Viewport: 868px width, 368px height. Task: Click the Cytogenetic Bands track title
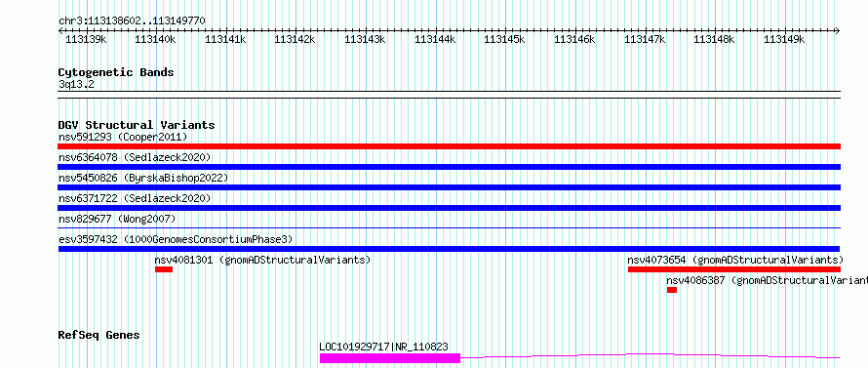116,72
